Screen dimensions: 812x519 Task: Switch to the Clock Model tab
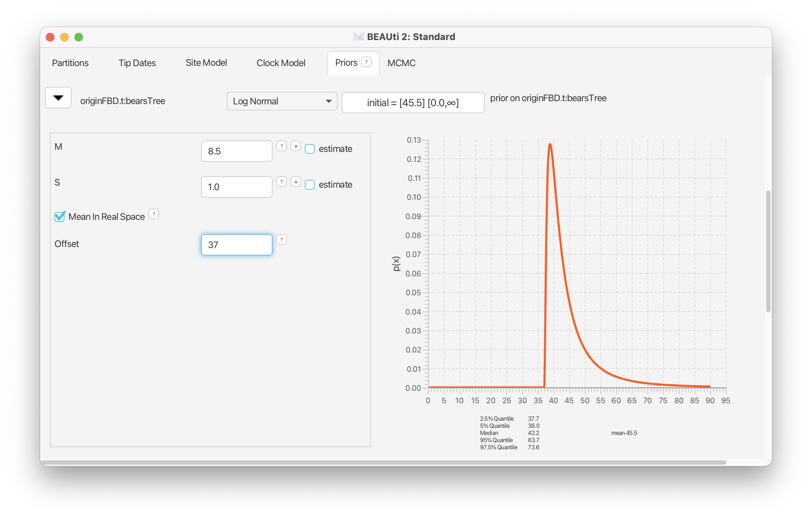(281, 63)
